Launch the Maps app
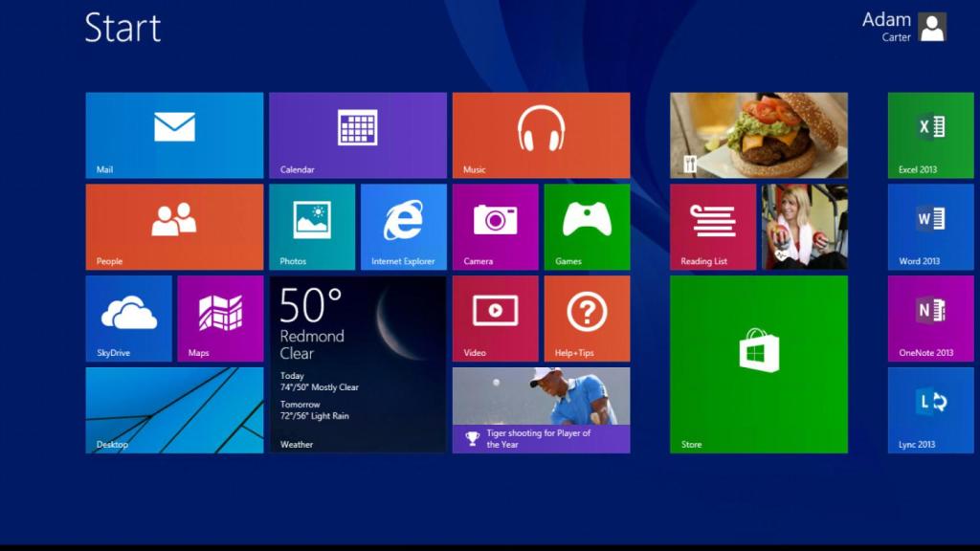The width and height of the screenshot is (980, 551). 219,318
